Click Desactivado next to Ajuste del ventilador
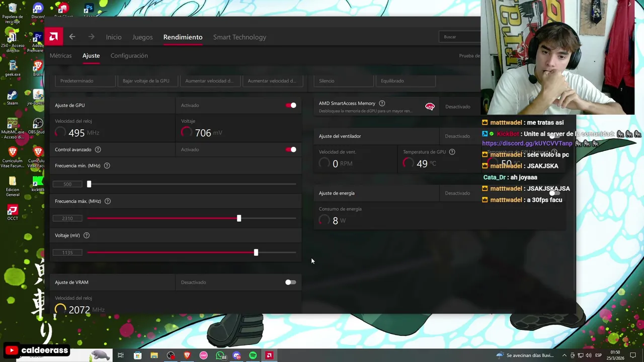 pyautogui.click(x=457, y=136)
